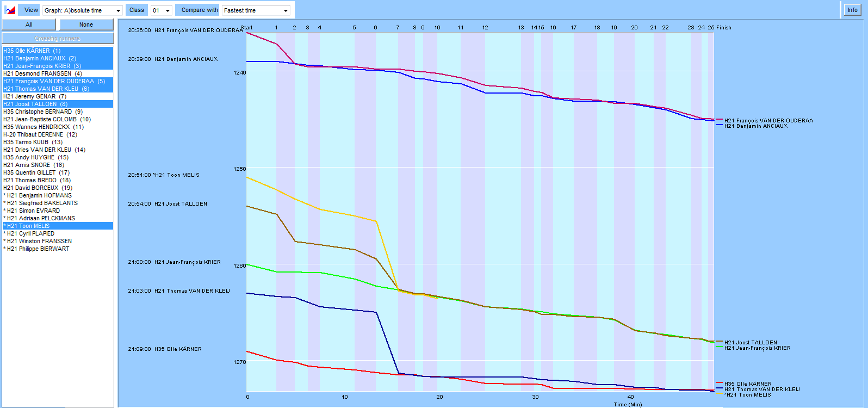Select runner H21 Adriaan PELCKMANS

click(58, 218)
